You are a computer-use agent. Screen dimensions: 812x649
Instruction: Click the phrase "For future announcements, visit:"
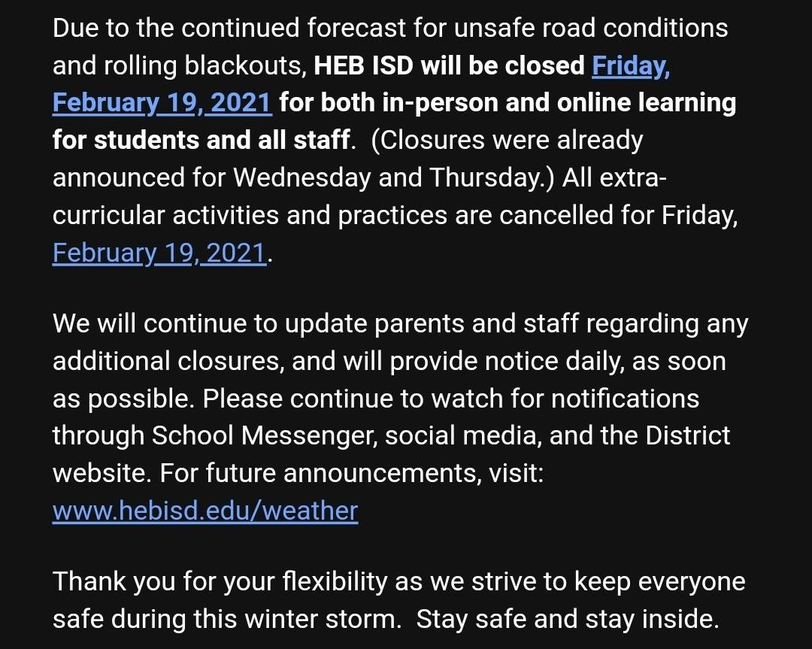352,473
